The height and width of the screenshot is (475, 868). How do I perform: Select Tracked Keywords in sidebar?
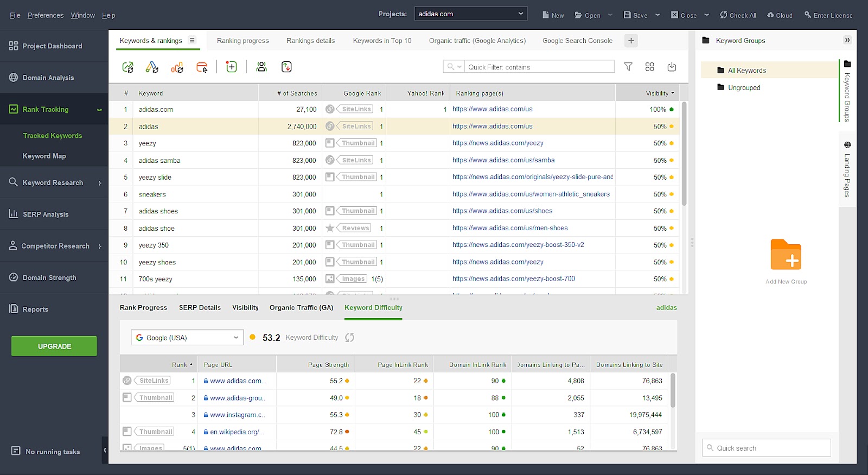[52, 136]
